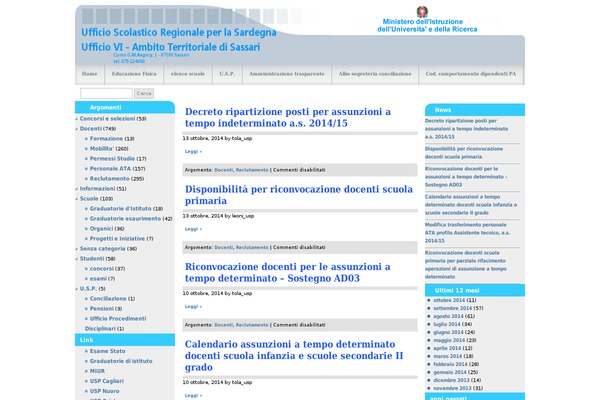Open Graduatorie esaurimento subcategory

click(x=126, y=219)
